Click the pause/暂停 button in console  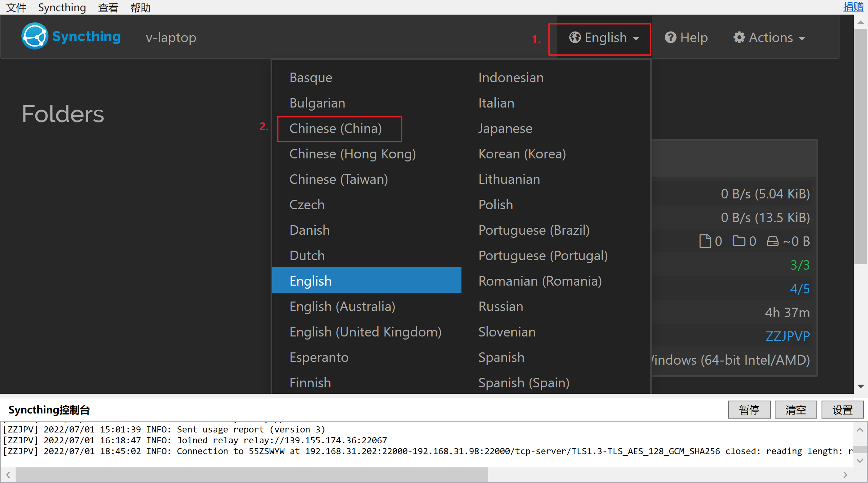pos(750,409)
